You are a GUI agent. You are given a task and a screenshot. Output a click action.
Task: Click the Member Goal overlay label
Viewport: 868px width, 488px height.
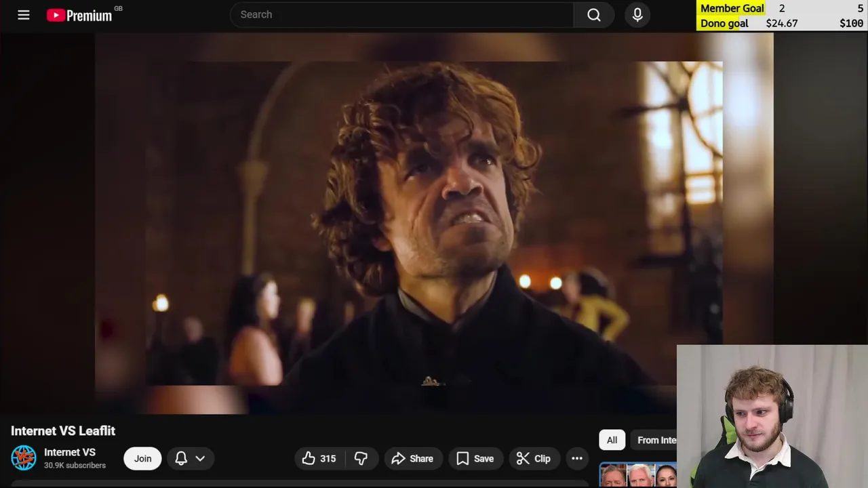732,8
